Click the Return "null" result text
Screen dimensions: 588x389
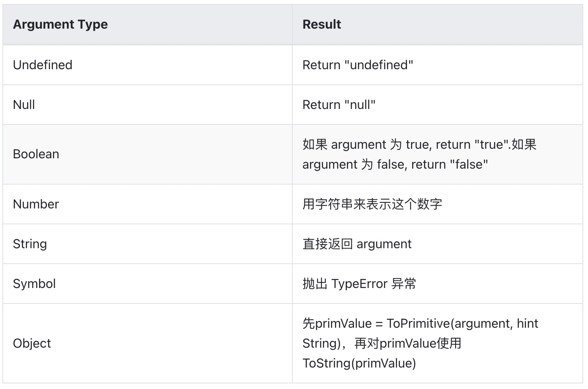pos(339,105)
